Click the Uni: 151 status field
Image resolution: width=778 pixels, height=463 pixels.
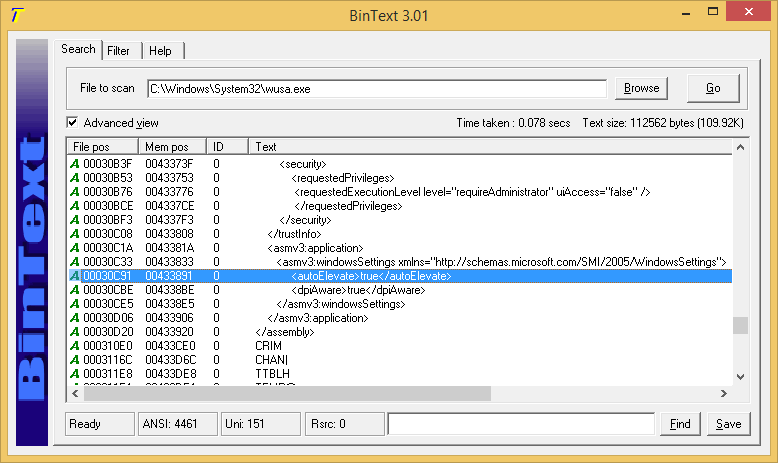tap(260, 424)
